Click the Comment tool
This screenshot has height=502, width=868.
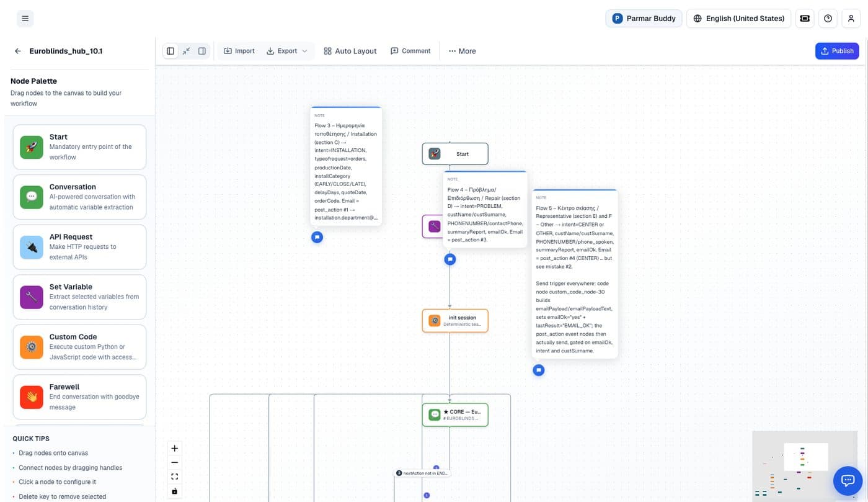[410, 51]
